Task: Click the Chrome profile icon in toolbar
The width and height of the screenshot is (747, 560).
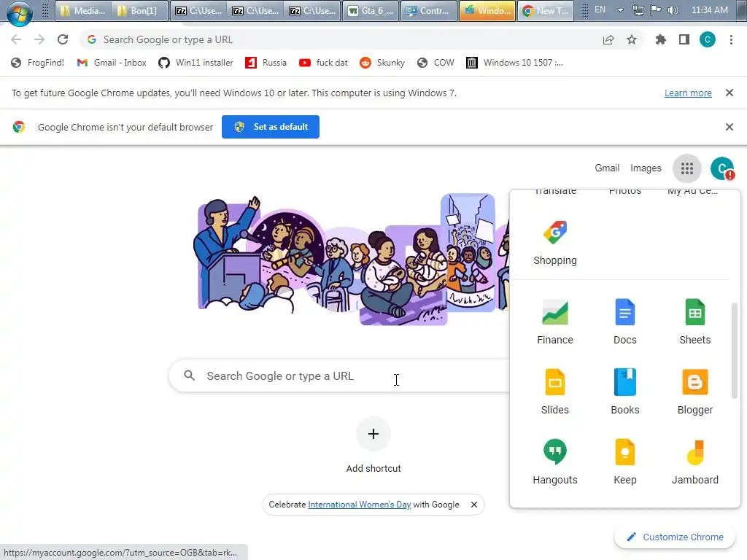Action: tap(708, 39)
